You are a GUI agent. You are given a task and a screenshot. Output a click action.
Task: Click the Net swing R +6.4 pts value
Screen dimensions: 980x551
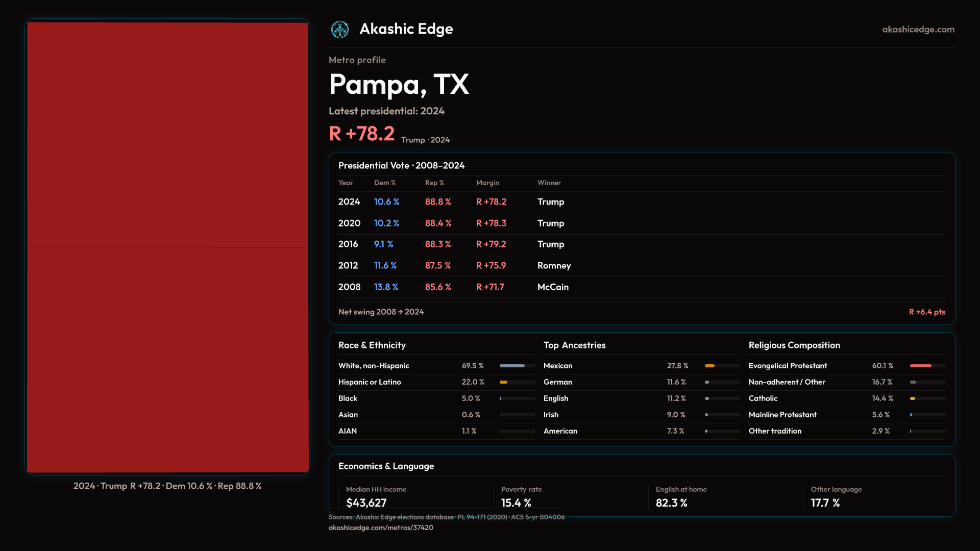(x=926, y=312)
